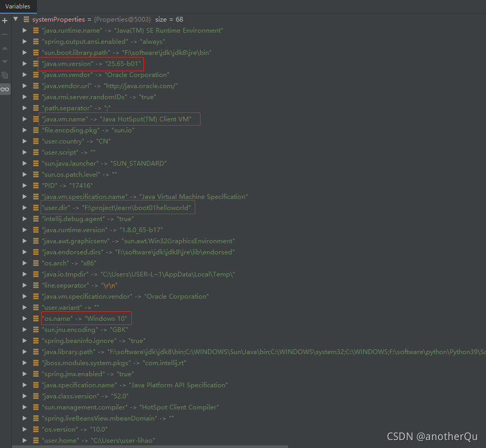Click the move watch down arrow icon

click(x=5, y=62)
